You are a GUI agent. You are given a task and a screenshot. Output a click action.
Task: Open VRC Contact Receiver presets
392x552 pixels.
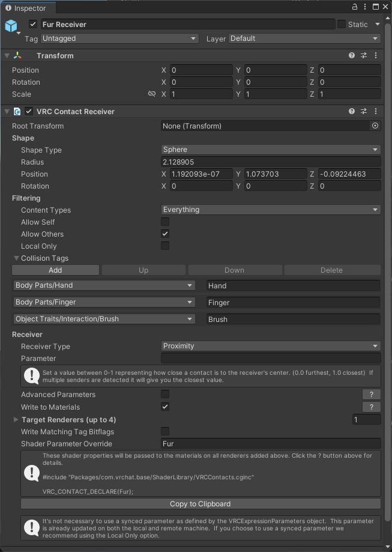(x=364, y=111)
